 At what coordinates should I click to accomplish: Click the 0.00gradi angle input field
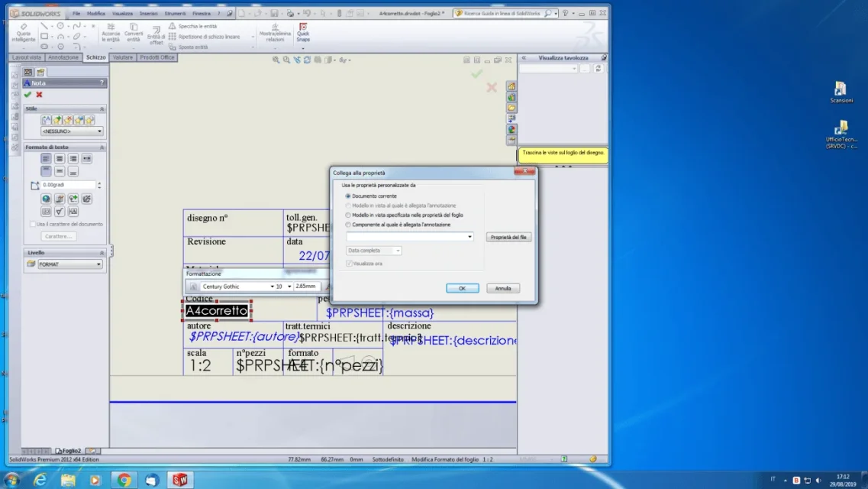[68, 185]
